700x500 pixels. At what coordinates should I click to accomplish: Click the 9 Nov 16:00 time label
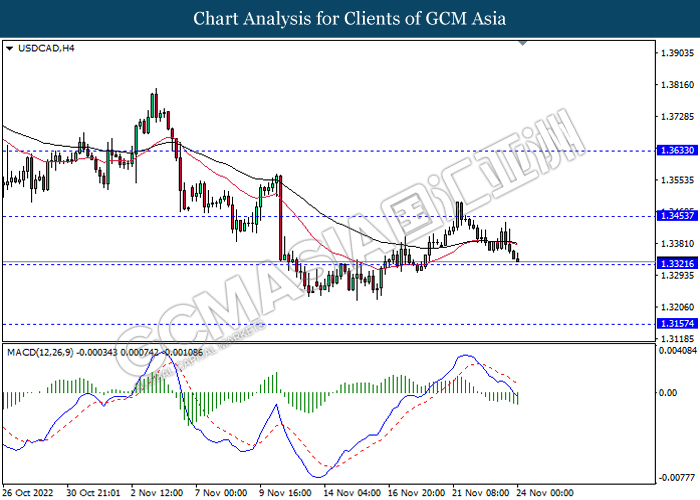pyautogui.click(x=286, y=493)
